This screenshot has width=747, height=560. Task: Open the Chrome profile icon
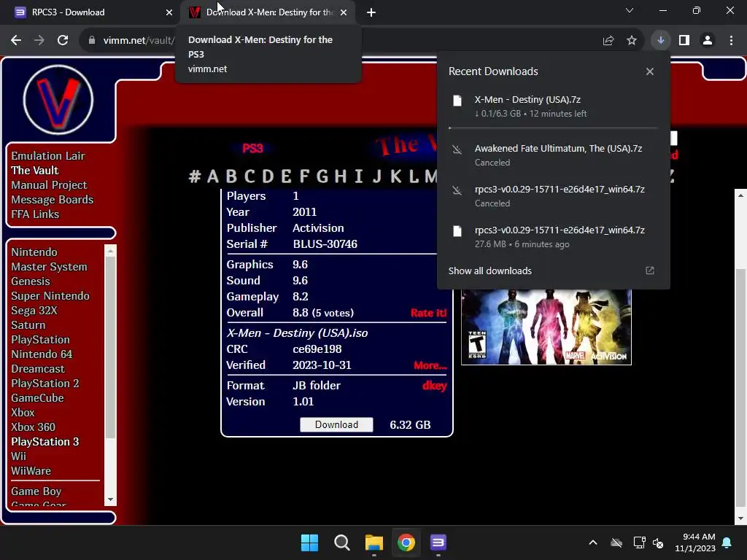[708, 41]
